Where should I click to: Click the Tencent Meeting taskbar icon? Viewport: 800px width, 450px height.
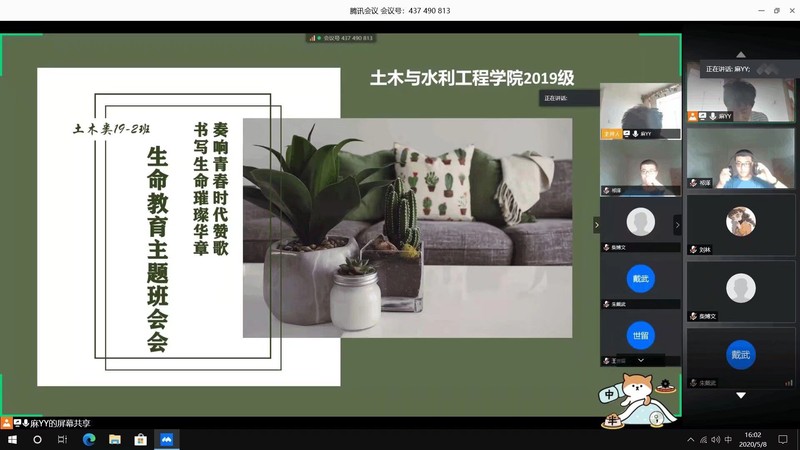pyautogui.click(x=167, y=439)
